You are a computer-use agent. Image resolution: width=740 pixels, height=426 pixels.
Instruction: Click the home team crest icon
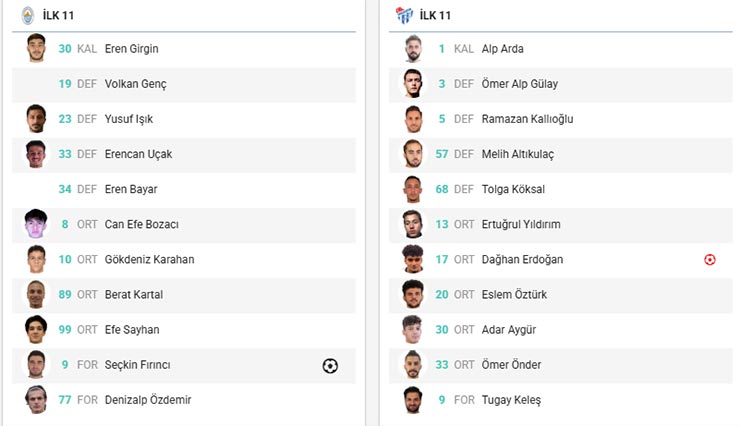tap(28, 16)
